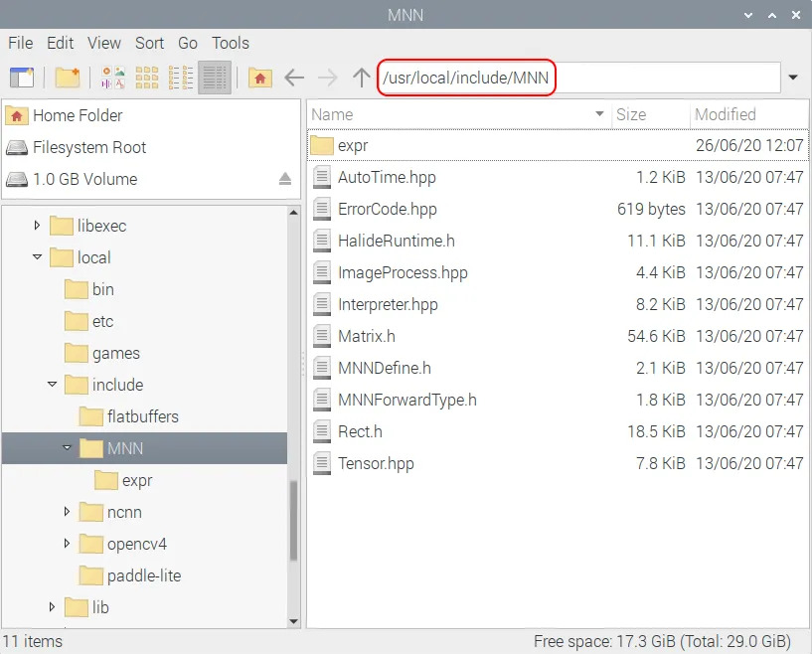Screen dimensions: 812x654
Task: Select MNNDefine.h file icon
Action: 322,368
